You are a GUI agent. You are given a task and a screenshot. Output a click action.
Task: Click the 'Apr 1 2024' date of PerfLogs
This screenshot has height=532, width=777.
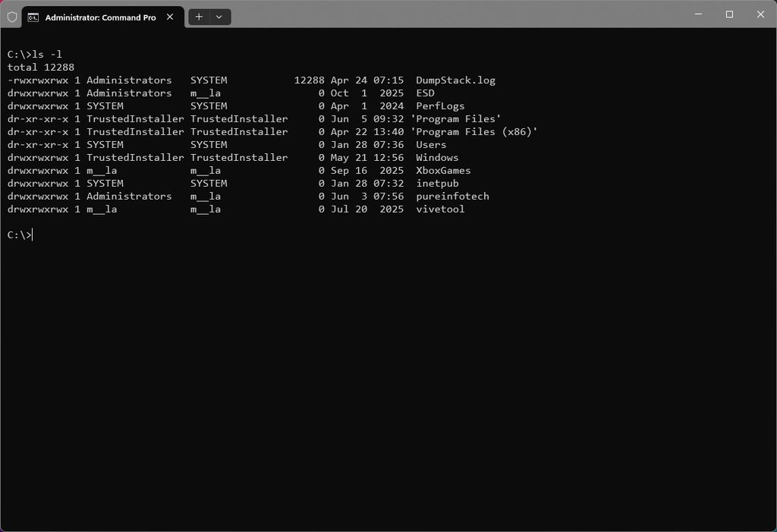tap(367, 106)
